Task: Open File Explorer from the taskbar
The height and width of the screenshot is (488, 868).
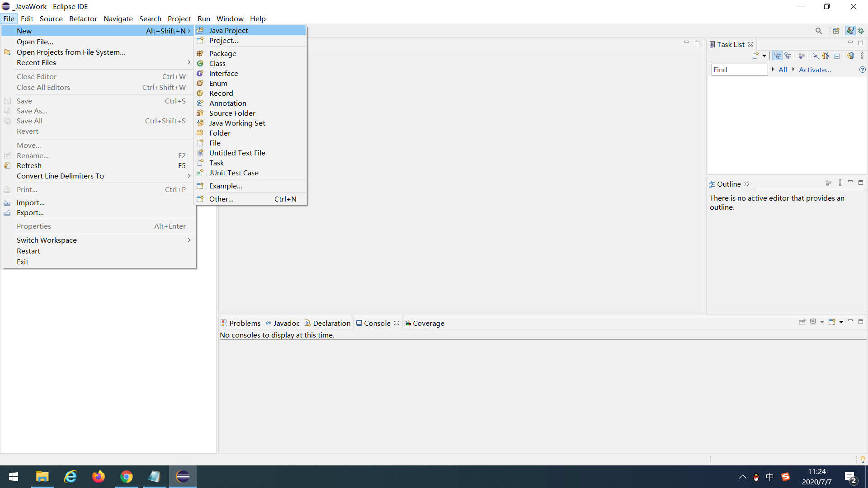Action: 42,477
